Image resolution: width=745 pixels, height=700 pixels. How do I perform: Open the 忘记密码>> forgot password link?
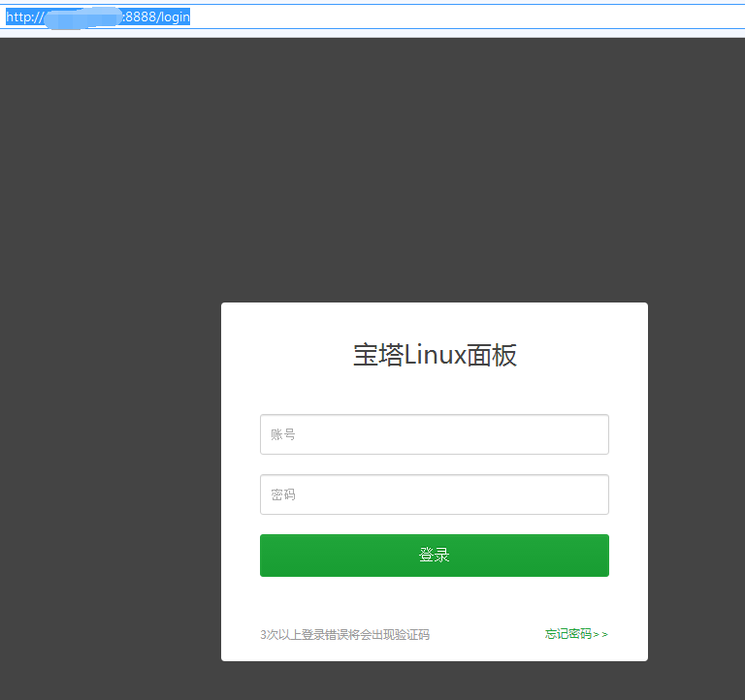coord(576,634)
